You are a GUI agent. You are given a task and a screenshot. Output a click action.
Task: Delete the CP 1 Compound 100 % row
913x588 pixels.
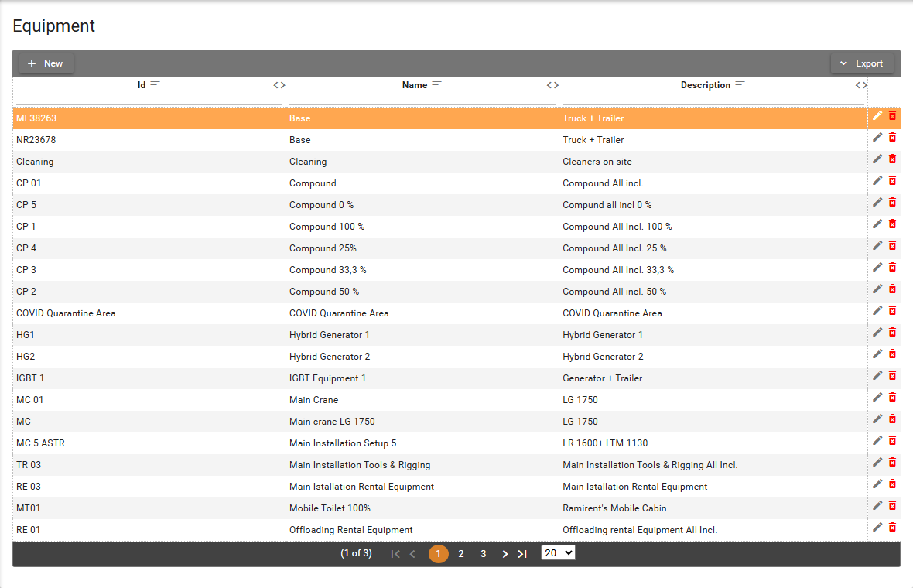click(892, 224)
